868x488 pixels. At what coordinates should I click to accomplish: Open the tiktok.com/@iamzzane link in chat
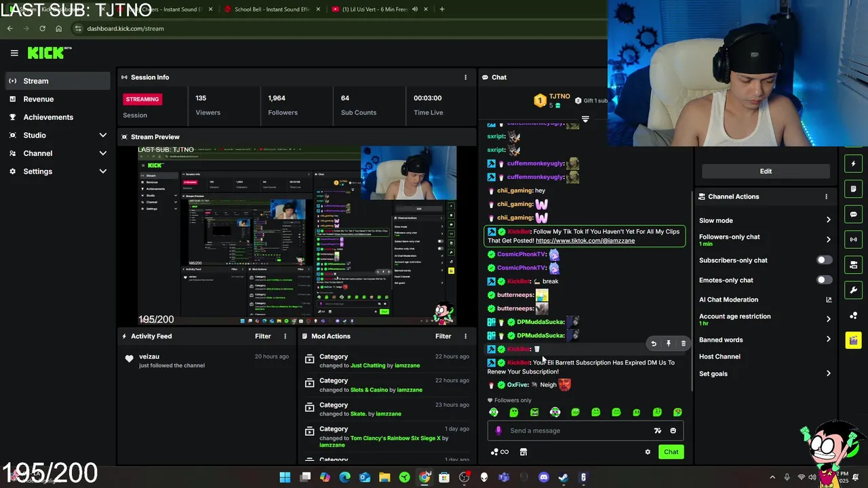(585, 241)
